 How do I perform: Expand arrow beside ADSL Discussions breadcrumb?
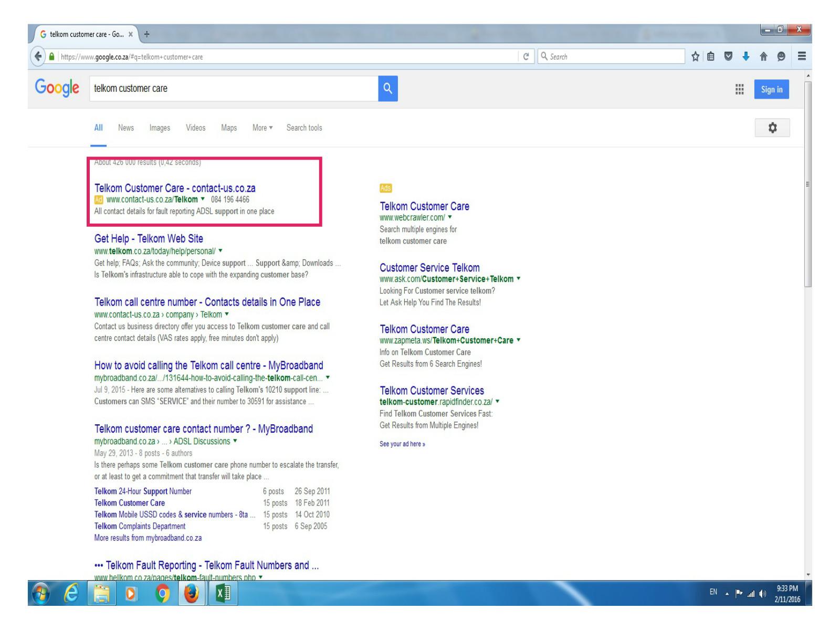coord(235,440)
